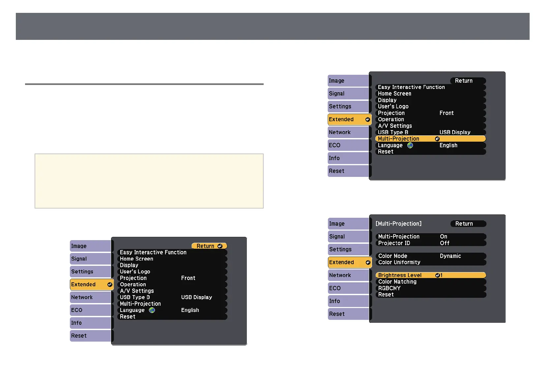Click Extended tab's enter icon beside highlighted Multi-Projection list
Viewport: 555px width, 392px height.
click(367, 120)
